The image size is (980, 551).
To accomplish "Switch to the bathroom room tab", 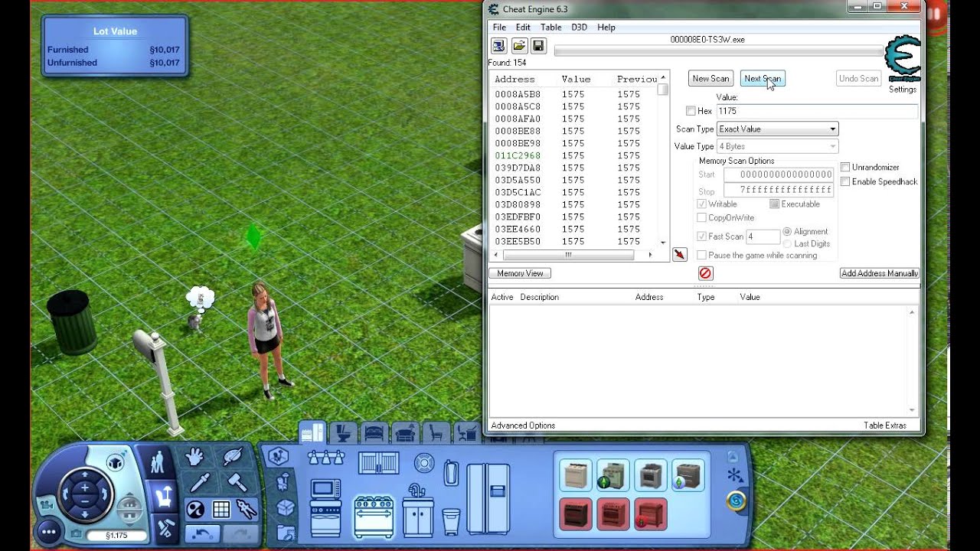I will coord(342,432).
